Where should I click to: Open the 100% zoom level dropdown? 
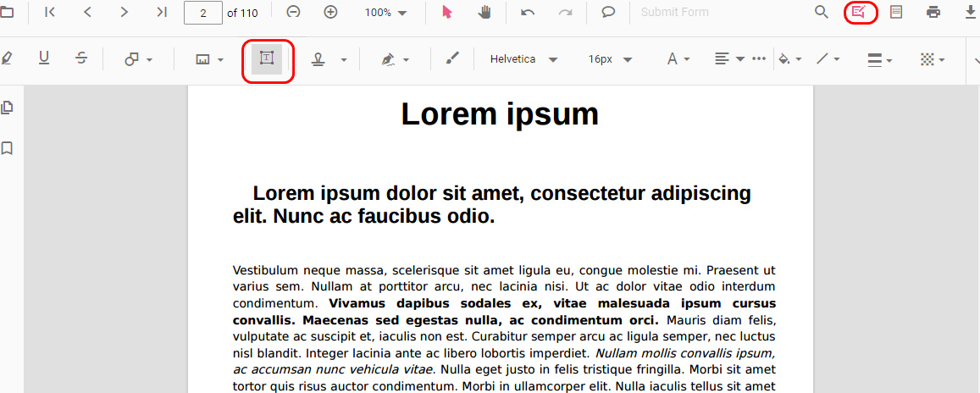[385, 13]
